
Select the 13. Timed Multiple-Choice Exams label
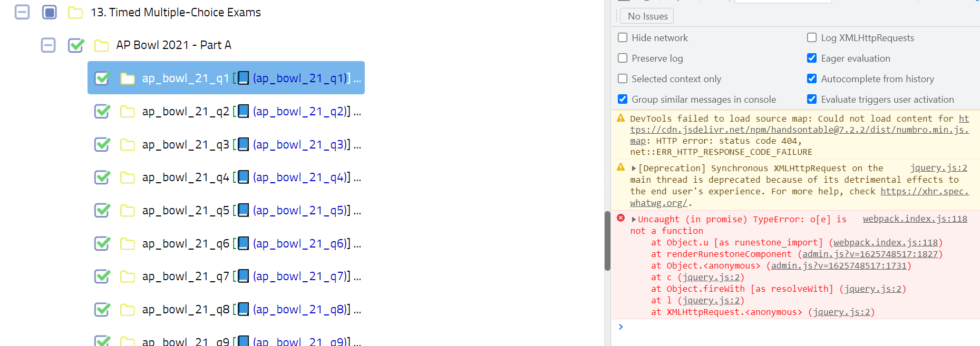[x=176, y=12]
